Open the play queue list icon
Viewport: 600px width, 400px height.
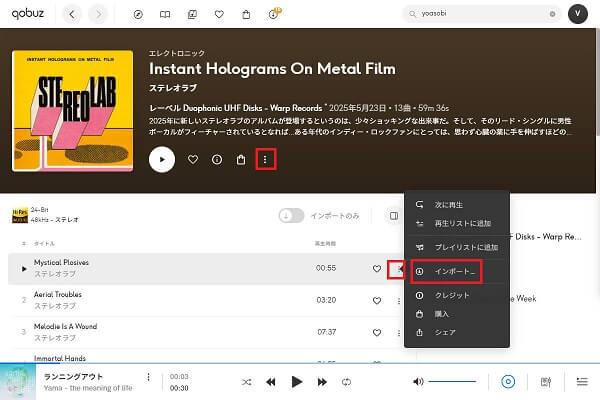582,381
